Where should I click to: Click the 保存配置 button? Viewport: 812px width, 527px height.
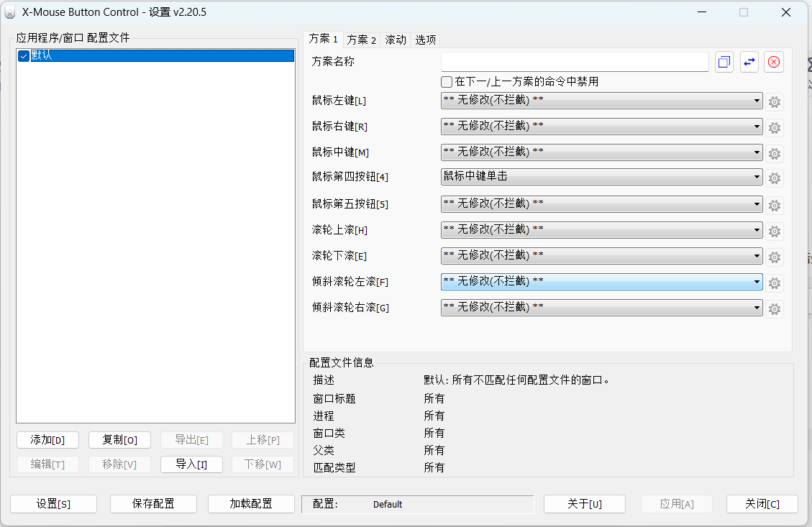pyautogui.click(x=153, y=504)
